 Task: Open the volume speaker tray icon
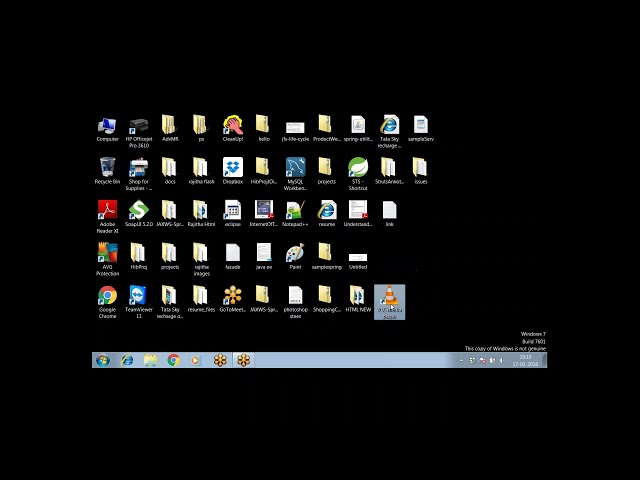tap(502, 360)
